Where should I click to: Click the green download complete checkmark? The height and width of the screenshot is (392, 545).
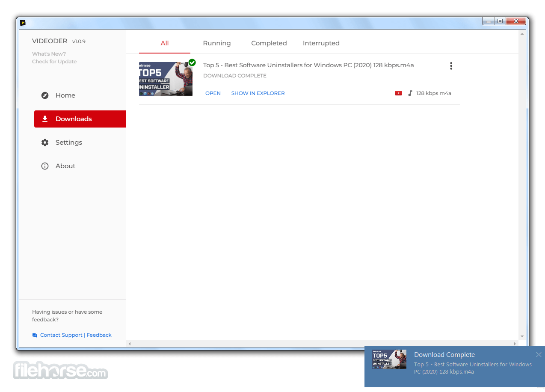(192, 62)
